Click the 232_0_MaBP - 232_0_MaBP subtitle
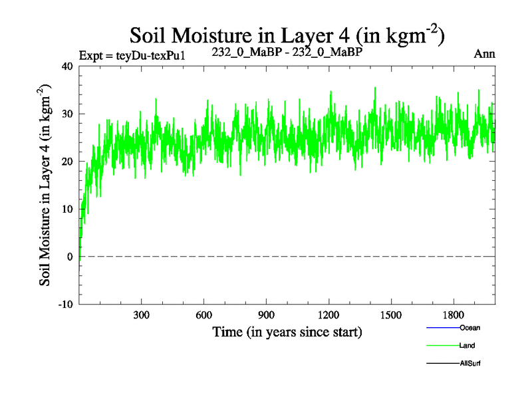This screenshot has width=532, height=399. tap(287, 51)
